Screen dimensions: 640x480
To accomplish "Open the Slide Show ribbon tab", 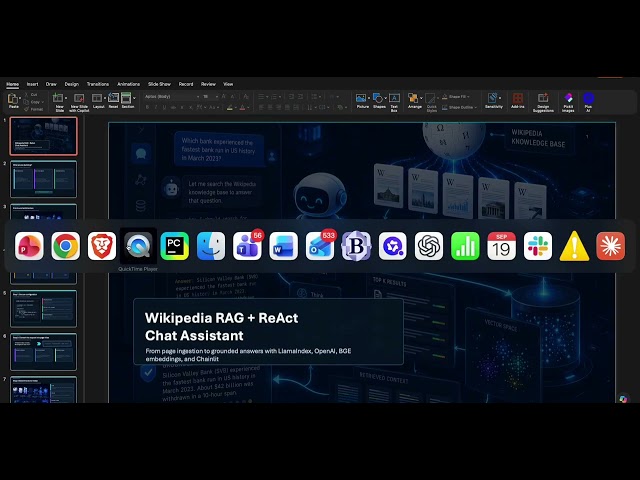I will coord(159,84).
